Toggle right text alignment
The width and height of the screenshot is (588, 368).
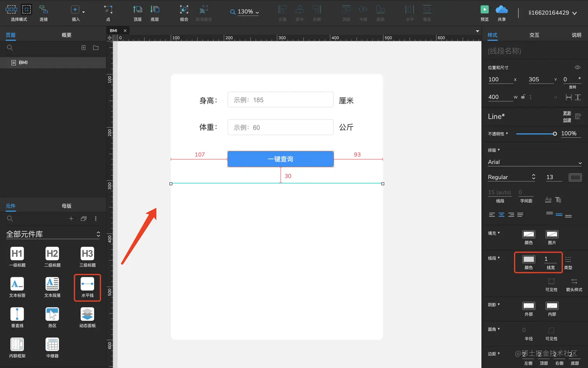511,215
